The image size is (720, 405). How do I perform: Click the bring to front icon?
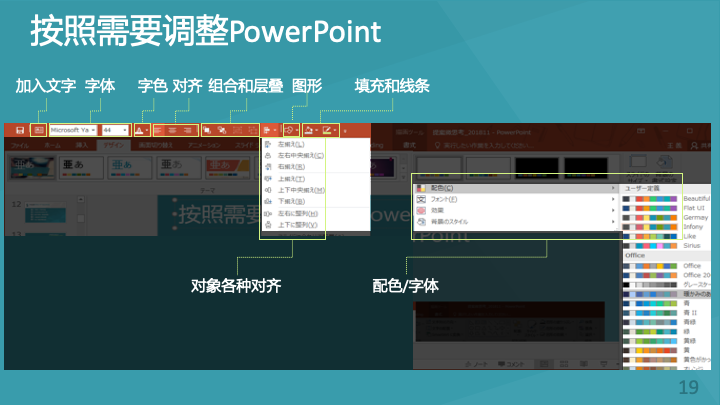coord(207,130)
